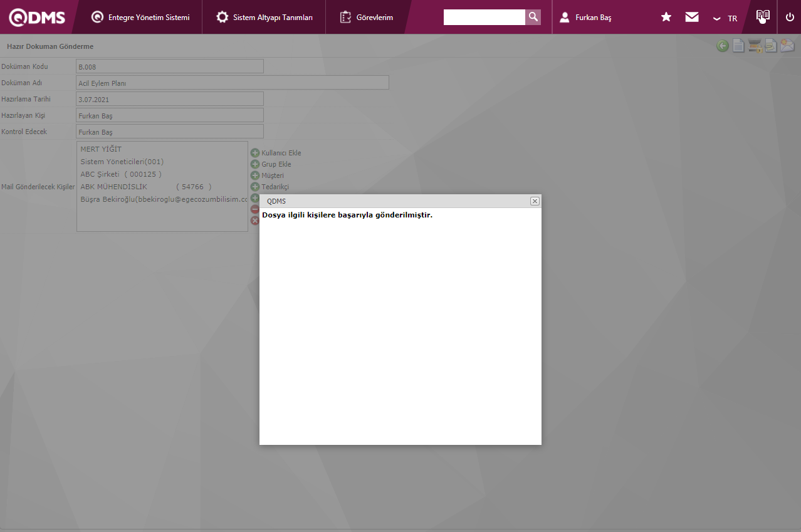Viewport: 801px width, 532px height.
Task: Select MERT YİĞİT in recipient list
Action: click(x=101, y=149)
